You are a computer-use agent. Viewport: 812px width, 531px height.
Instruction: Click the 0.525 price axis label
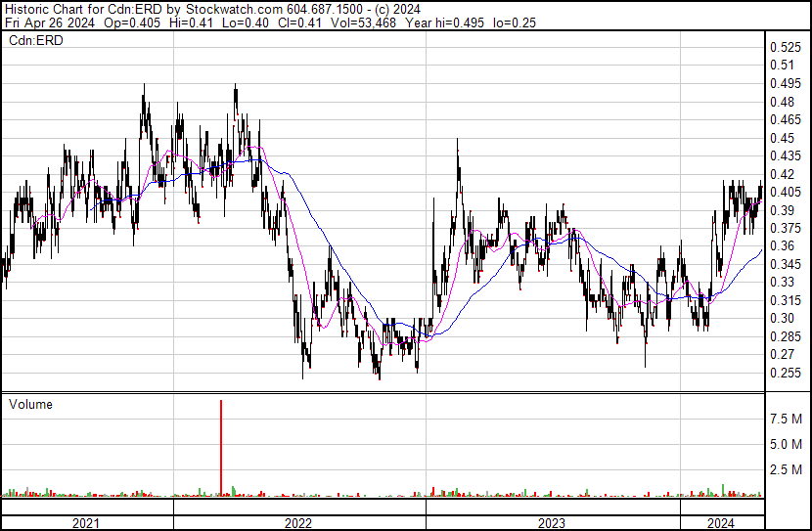tap(785, 47)
